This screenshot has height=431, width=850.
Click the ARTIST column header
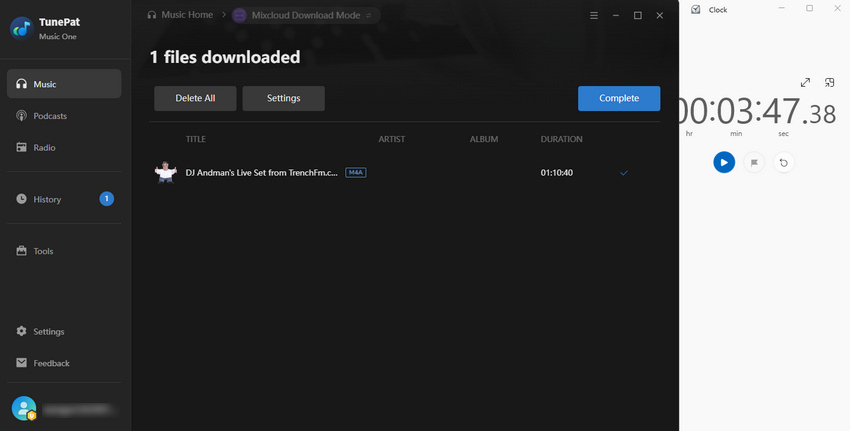[391, 139]
